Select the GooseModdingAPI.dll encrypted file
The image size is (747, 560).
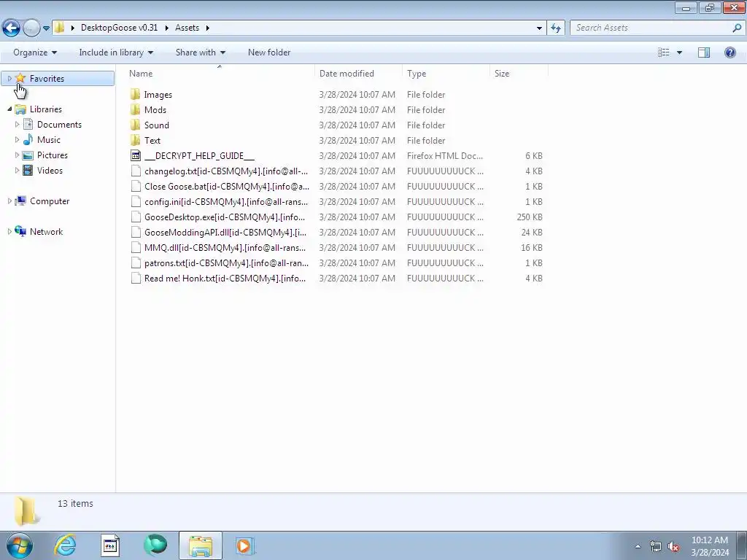click(225, 232)
